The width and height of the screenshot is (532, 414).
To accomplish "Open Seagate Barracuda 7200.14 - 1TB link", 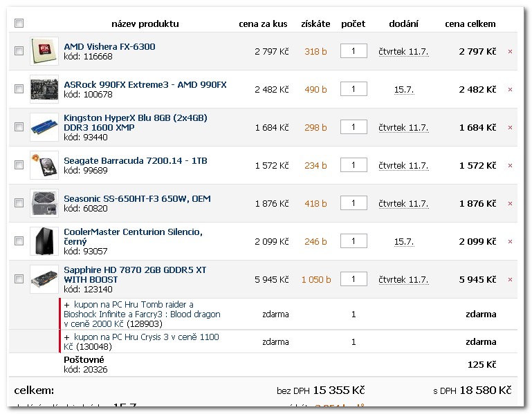I will click(135, 161).
